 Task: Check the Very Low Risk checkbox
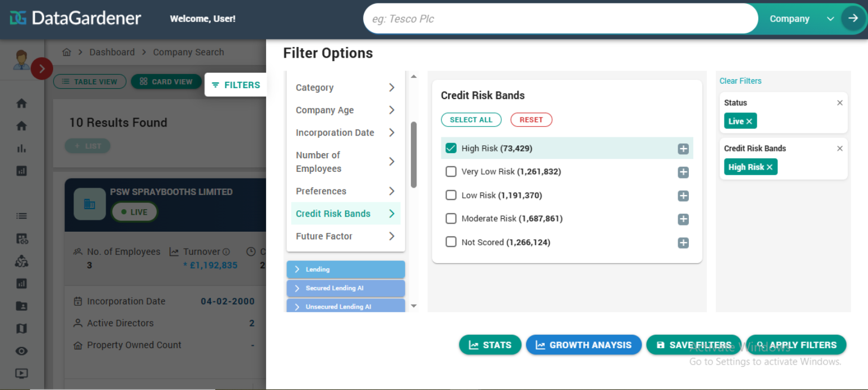click(x=451, y=172)
